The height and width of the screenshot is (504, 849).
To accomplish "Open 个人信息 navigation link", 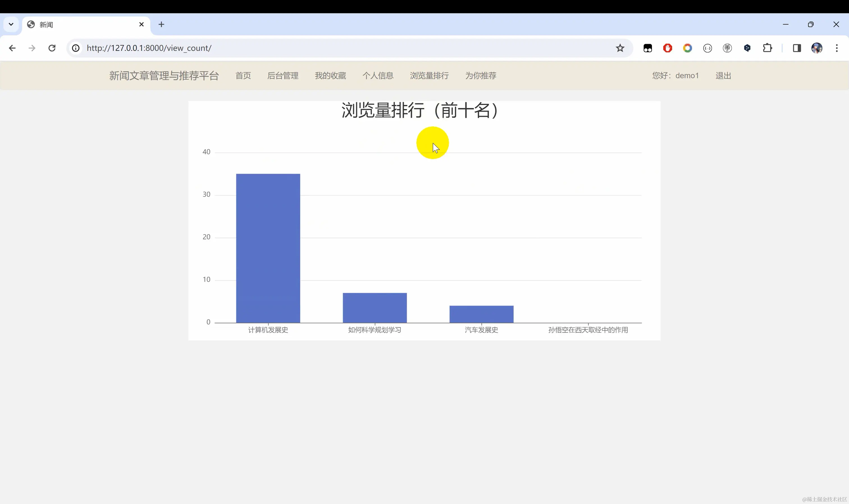I will point(378,76).
